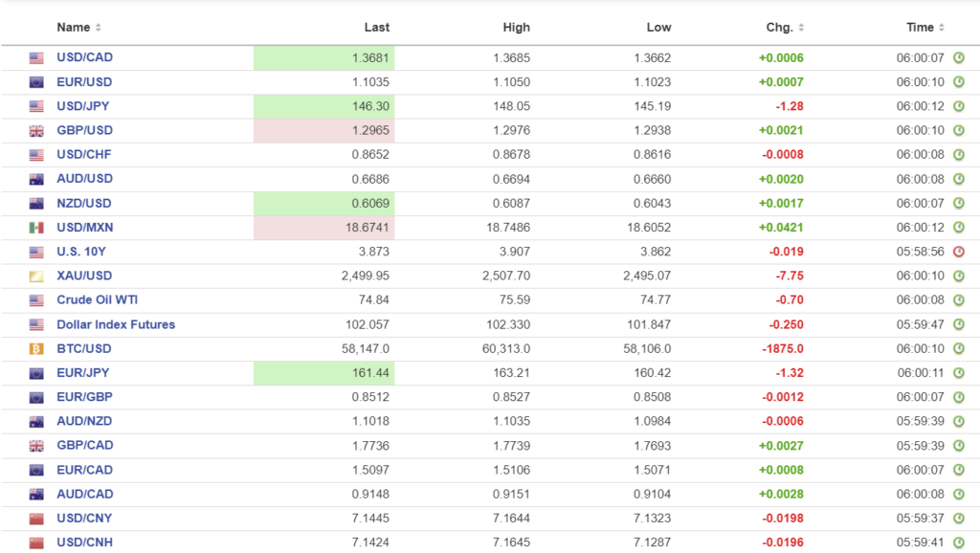Open the Crude Oil WTI link

97,300
